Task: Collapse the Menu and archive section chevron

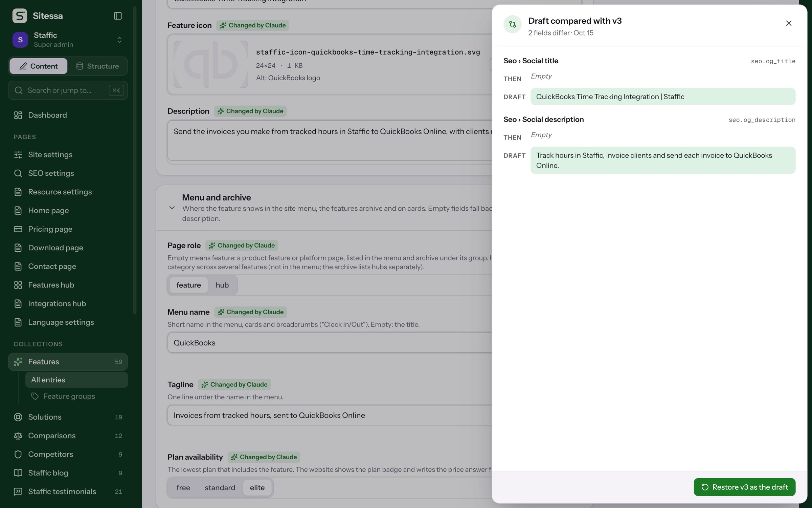Action: pos(172,208)
